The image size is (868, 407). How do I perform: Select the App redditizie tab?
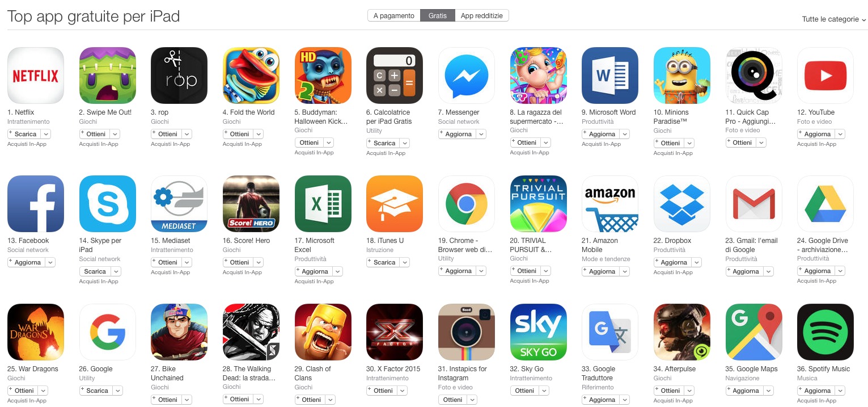coord(482,16)
